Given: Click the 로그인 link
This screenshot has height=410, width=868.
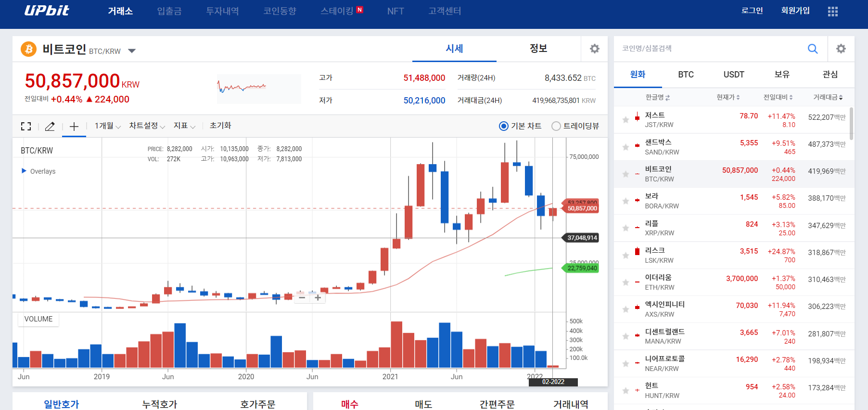Looking at the screenshot, I should [752, 11].
